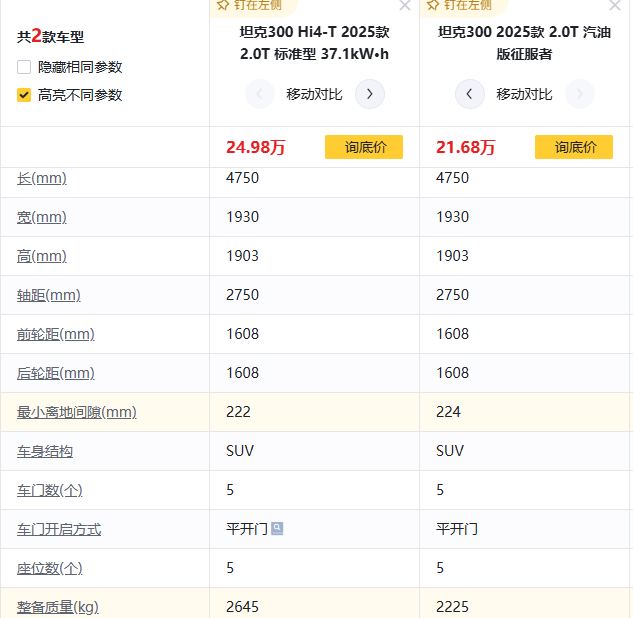Open the 车门开启方式 parameter link
This screenshot has width=633, height=618.
coord(59,529)
